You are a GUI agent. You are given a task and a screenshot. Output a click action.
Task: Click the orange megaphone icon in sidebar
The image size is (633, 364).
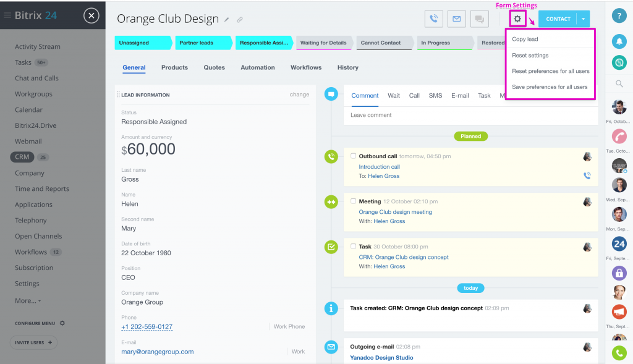pos(619,311)
